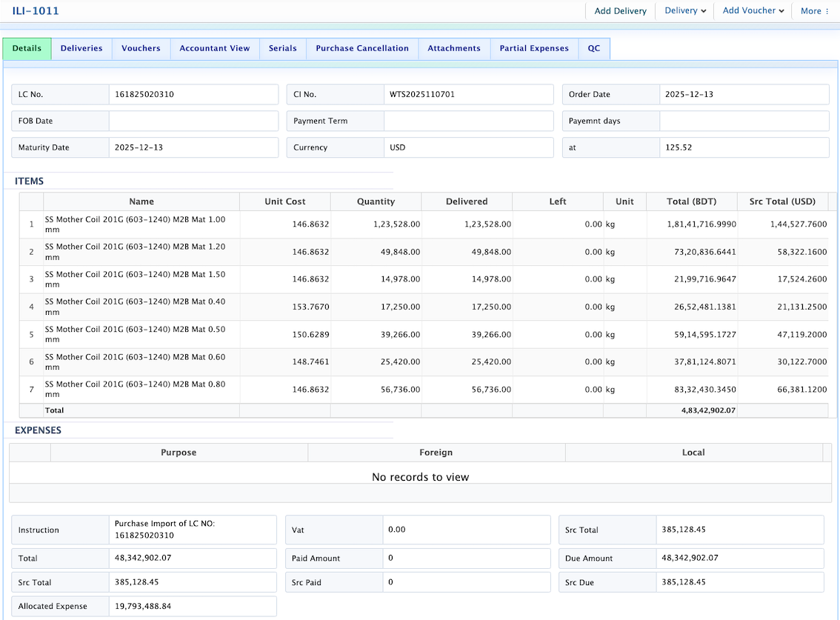Open the Partial Expenses tab

(534, 48)
